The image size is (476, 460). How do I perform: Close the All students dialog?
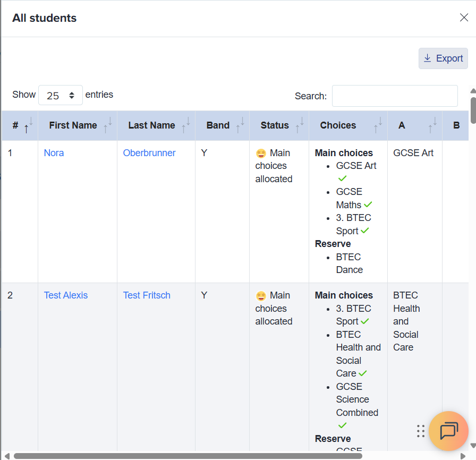point(464,18)
